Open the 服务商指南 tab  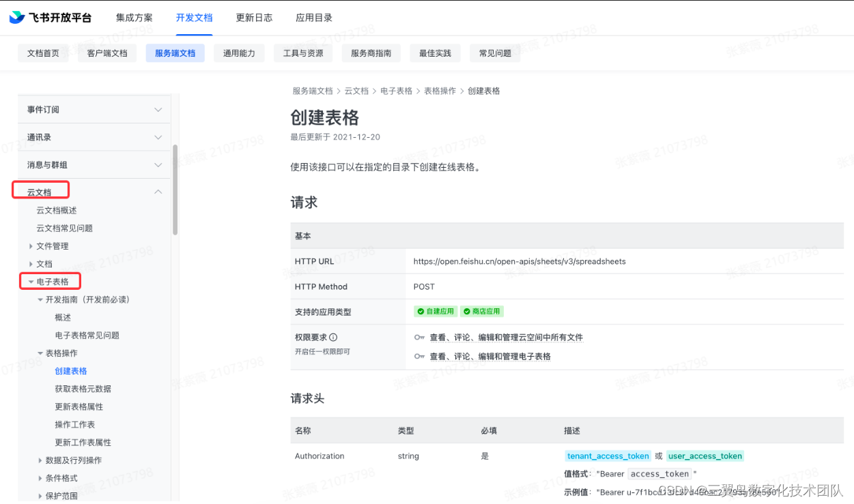pos(371,53)
